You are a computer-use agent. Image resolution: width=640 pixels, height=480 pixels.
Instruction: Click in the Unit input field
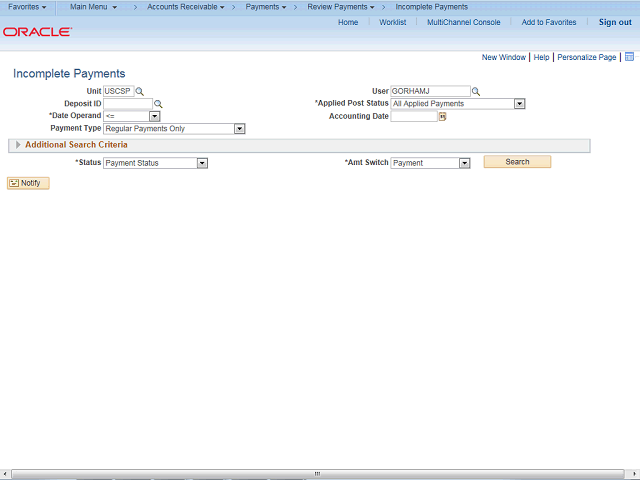119,91
